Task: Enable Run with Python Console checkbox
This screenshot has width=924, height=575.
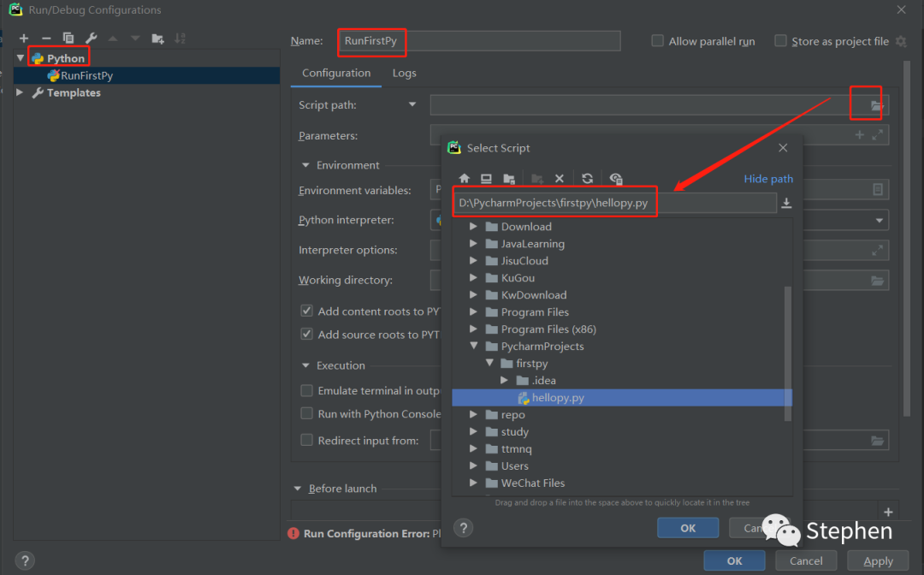Action: (306, 413)
